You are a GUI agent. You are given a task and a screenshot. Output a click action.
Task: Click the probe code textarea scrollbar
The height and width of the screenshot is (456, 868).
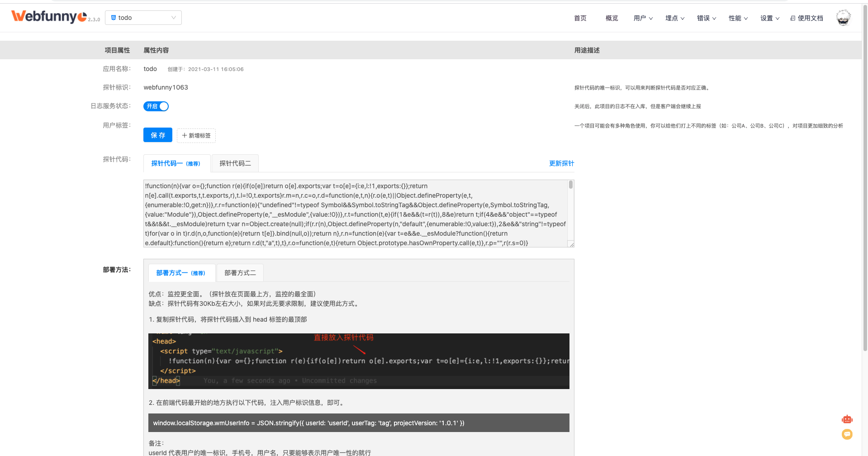(571, 185)
